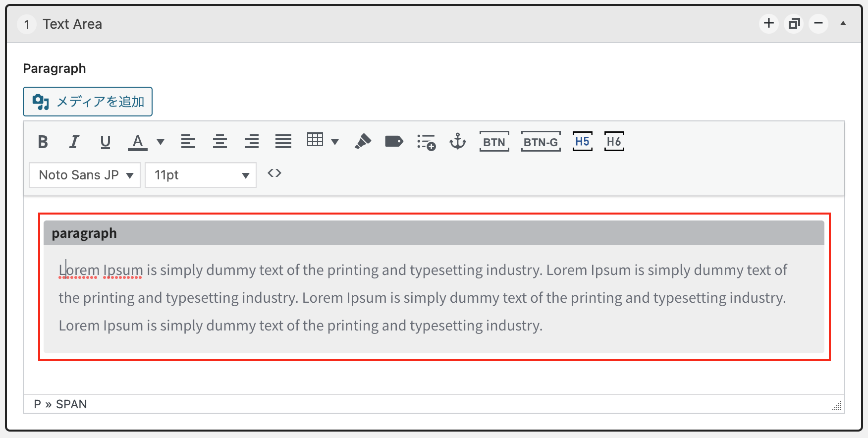Apply text color with the A icon

coord(138,142)
